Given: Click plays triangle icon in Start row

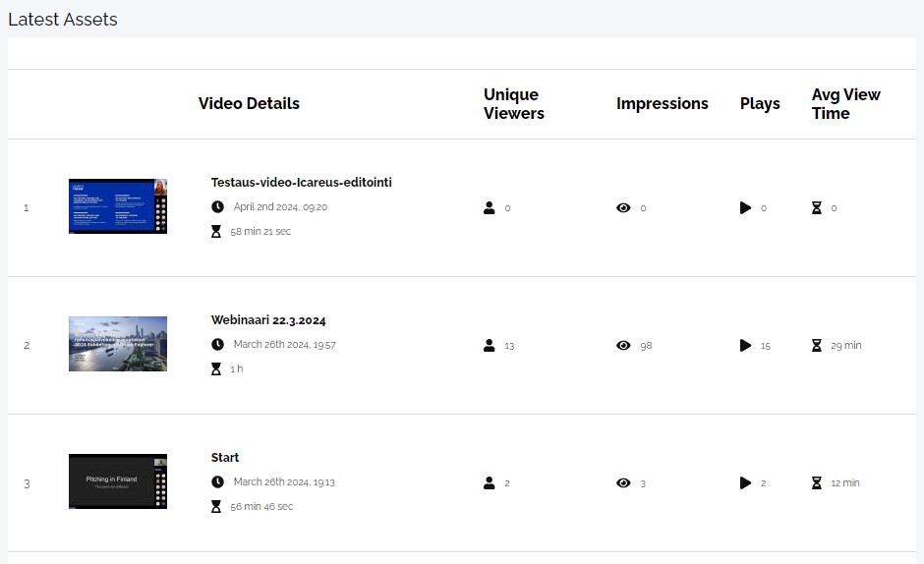Looking at the screenshot, I should [745, 482].
